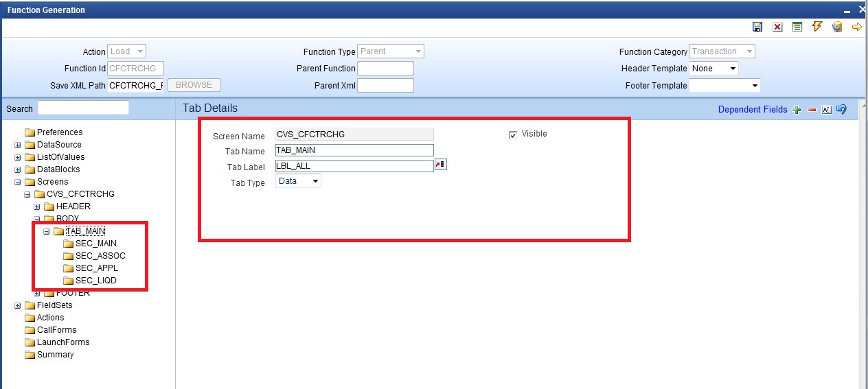Close the Function Generation window
This screenshot has height=389, width=868.
[x=862, y=10]
